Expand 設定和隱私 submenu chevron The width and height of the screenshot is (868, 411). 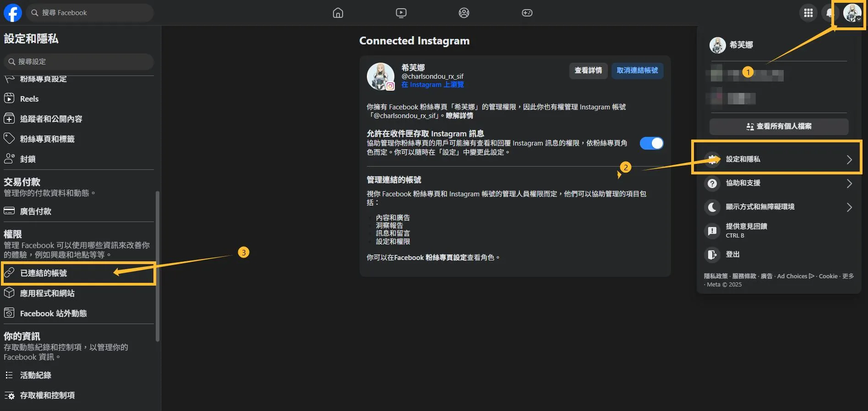[849, 159]
